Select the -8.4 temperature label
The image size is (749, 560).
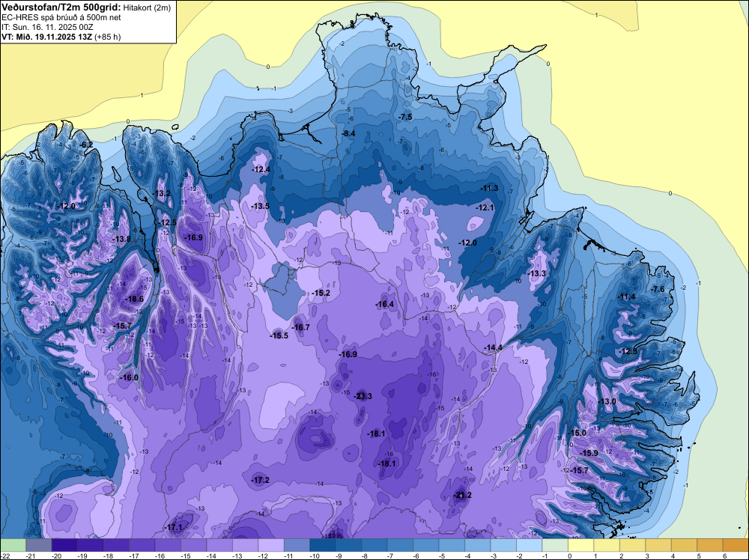pyautogui.click(x=349, y=133)
